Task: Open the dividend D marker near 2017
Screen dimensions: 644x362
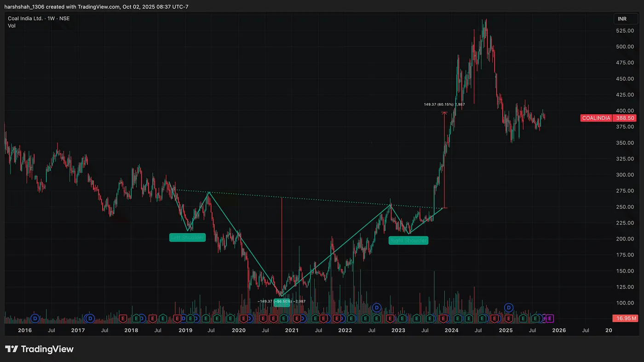Action: (90, 318)
